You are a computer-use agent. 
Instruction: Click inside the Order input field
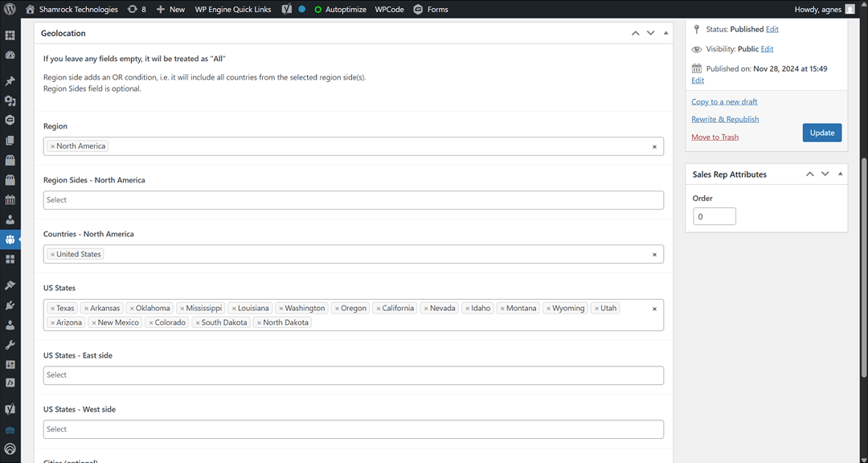[714, 215]
